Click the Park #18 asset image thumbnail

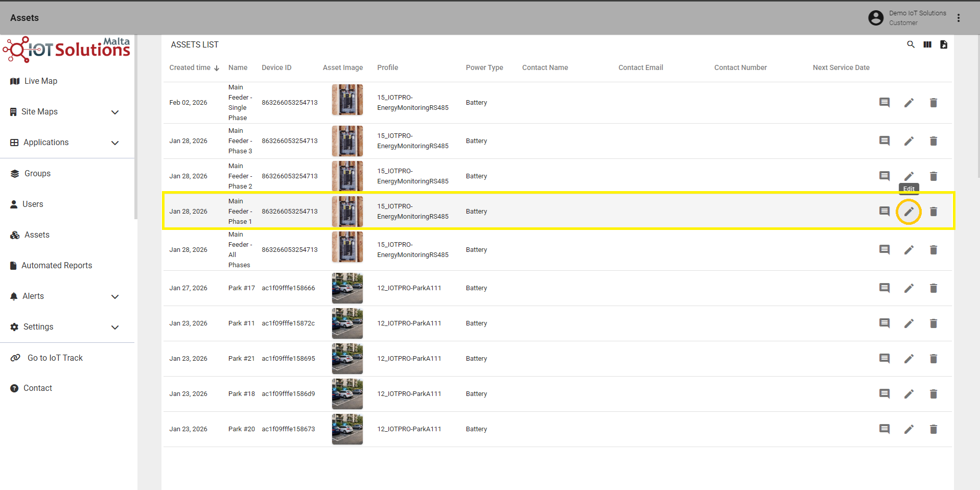347,394
